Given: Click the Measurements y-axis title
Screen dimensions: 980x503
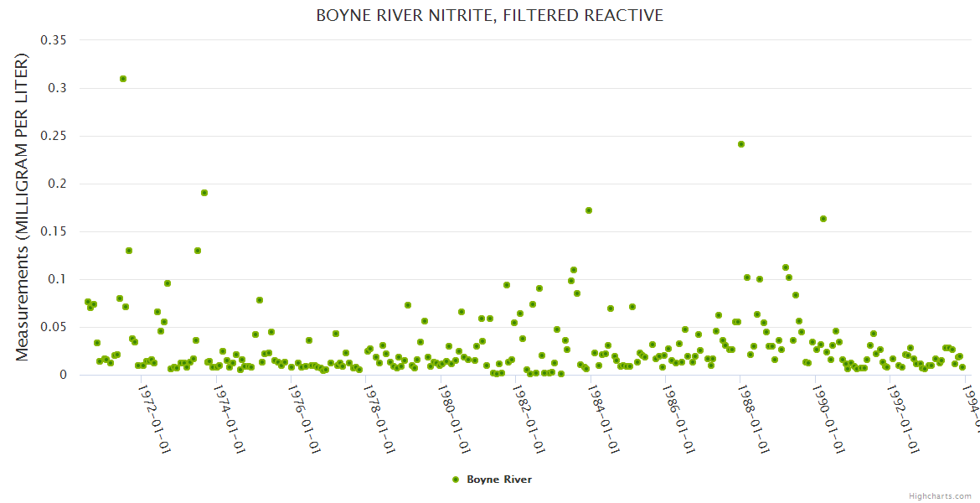Looking at the screenshot, I should (23, 207).
